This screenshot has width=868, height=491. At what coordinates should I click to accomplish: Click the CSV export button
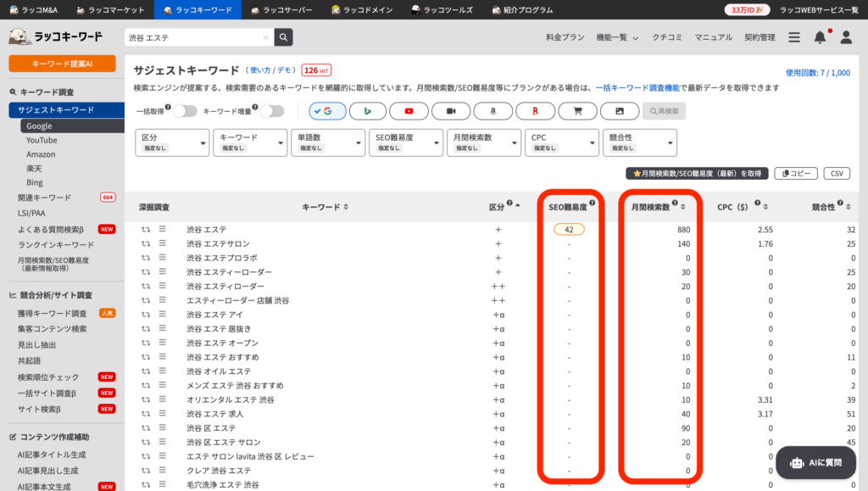836,173
